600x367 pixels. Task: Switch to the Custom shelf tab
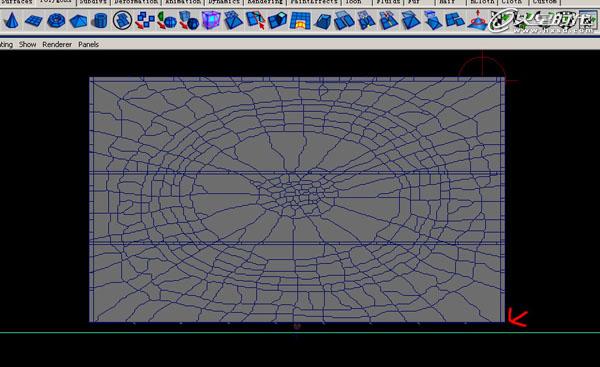point(545,2)
